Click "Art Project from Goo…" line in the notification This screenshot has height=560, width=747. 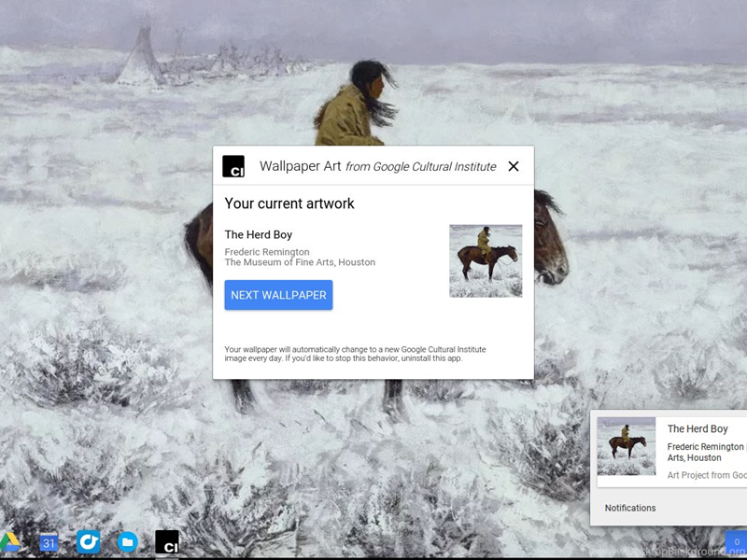click(x=707, y=475)
